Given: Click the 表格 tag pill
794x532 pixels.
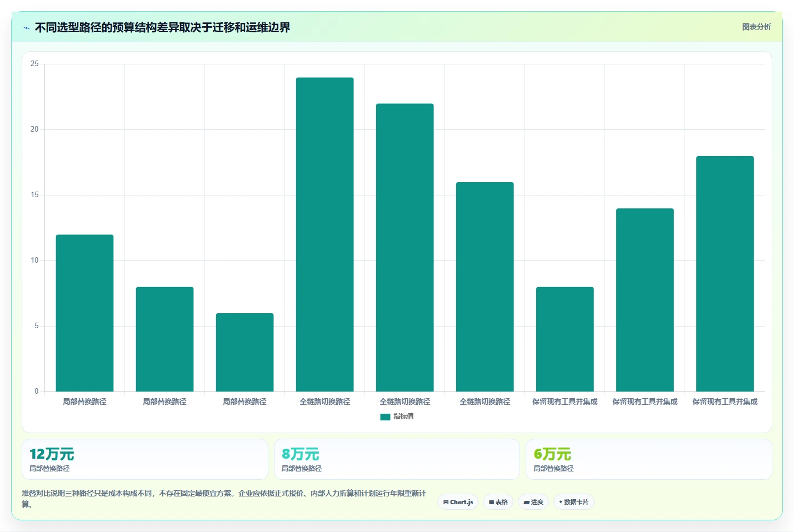Looking at the screenshot, I should 498,502.
